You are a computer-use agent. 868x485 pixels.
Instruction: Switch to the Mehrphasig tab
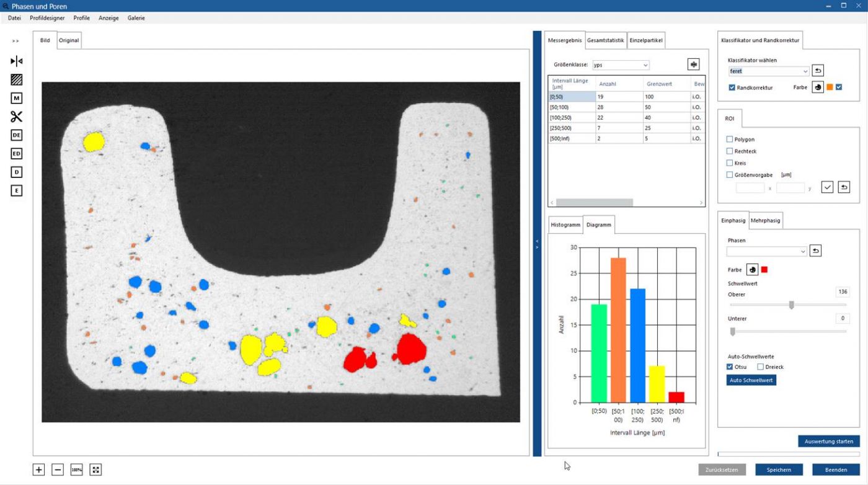click(766, 220)
